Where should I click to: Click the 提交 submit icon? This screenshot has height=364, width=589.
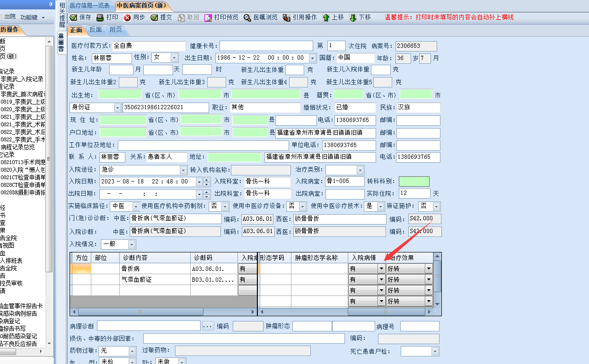tap(154, 17)
